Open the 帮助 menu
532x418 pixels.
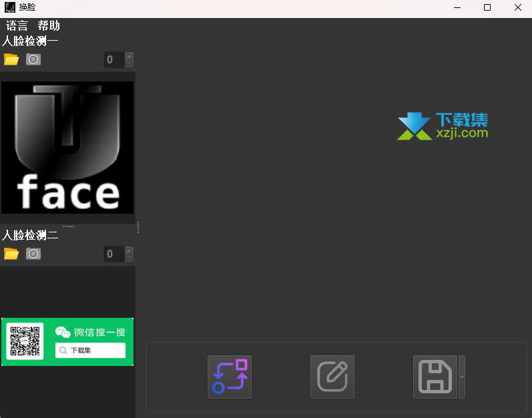coord(49,26)
